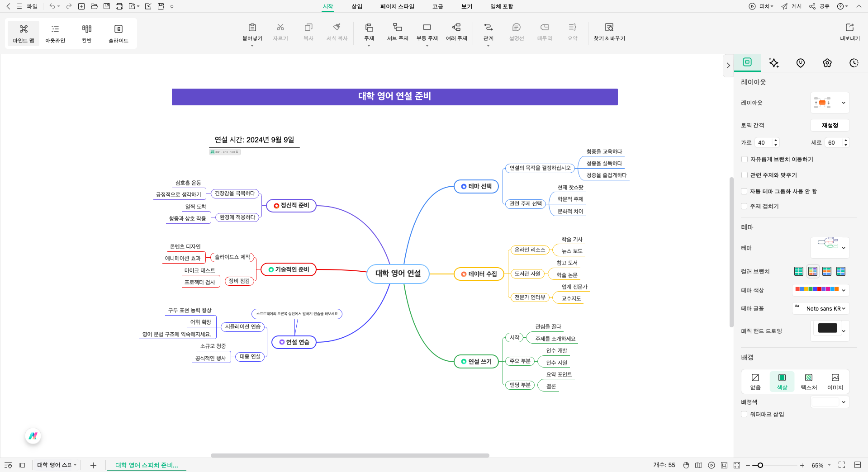
Task: Open 찾기 & 바꾸기 search tool
Action: coord(609,32)
